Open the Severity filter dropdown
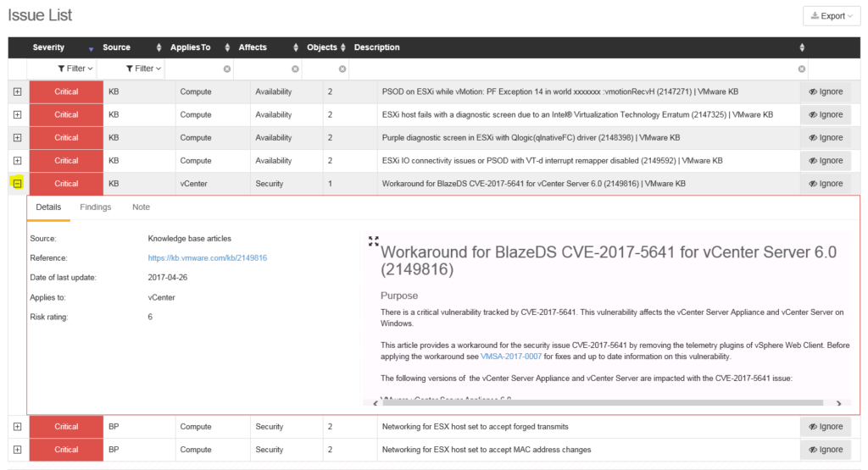Image resolution: width=868 pixels, height=470 pixels. (75, 69)
